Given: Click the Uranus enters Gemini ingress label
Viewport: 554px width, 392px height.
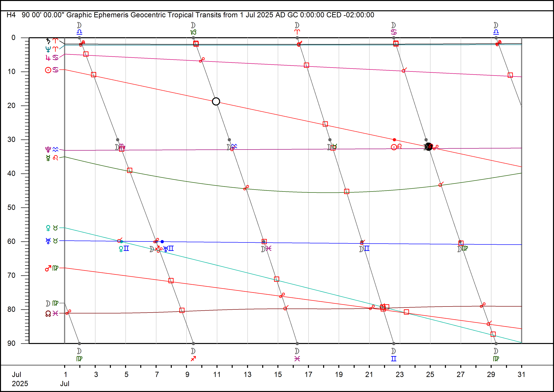Looking at the screenshot, I should click(x=168, y=249).
